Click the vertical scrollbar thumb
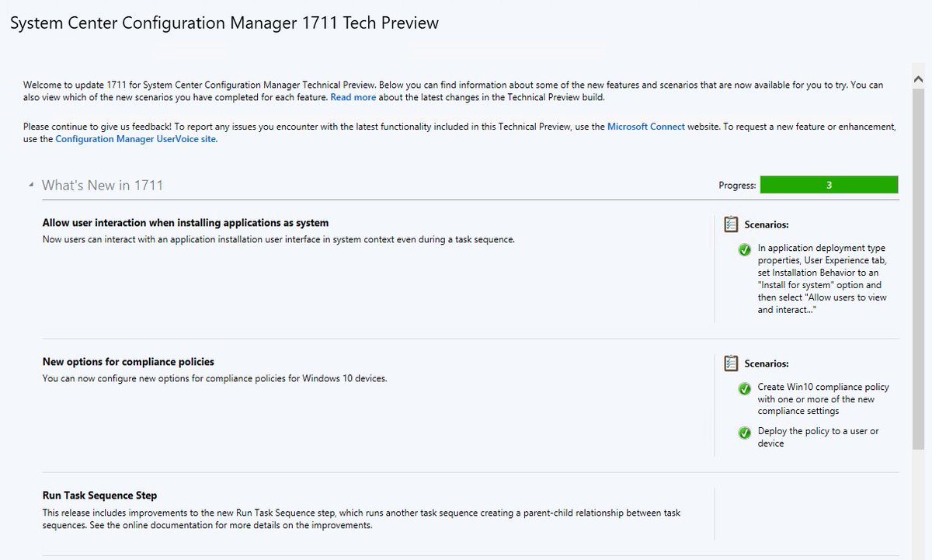This screenshot has width=932, height=560. [x=918, y=269]
